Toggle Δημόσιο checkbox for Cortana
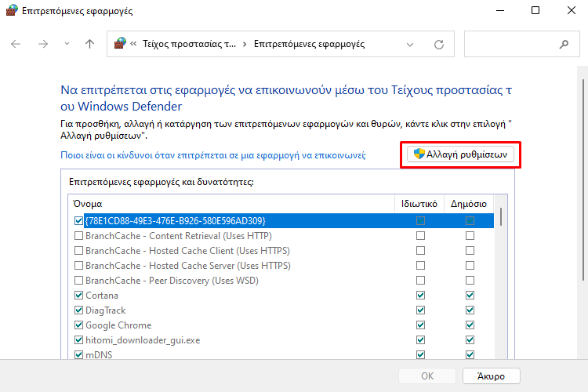 (470, 296)
